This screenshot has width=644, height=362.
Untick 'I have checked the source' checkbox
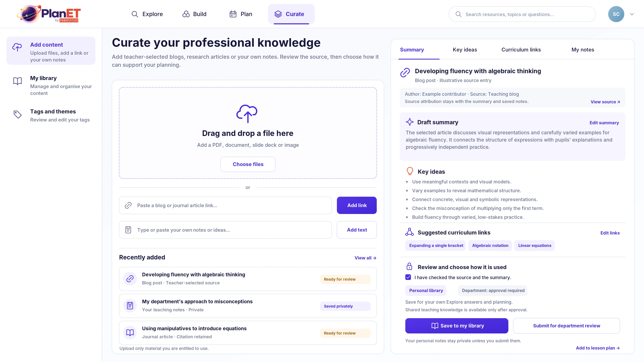point(408,277)
